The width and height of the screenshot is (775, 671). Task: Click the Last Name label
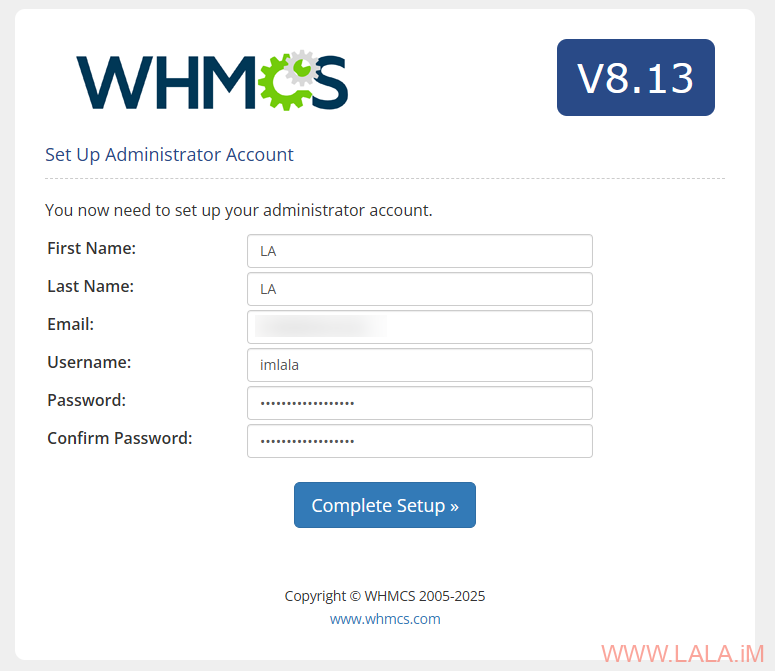click(90, 286)
